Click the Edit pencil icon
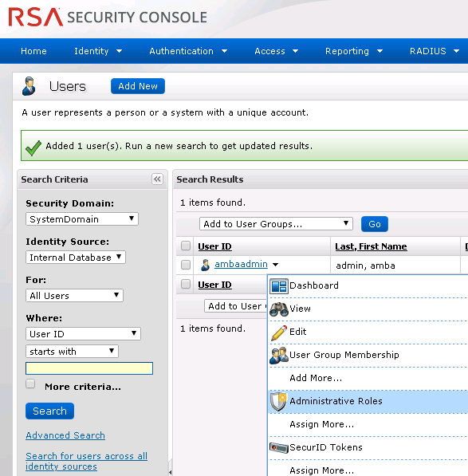Screen dimensions: 468x476 pyautogui.click(x=279, y=332)
